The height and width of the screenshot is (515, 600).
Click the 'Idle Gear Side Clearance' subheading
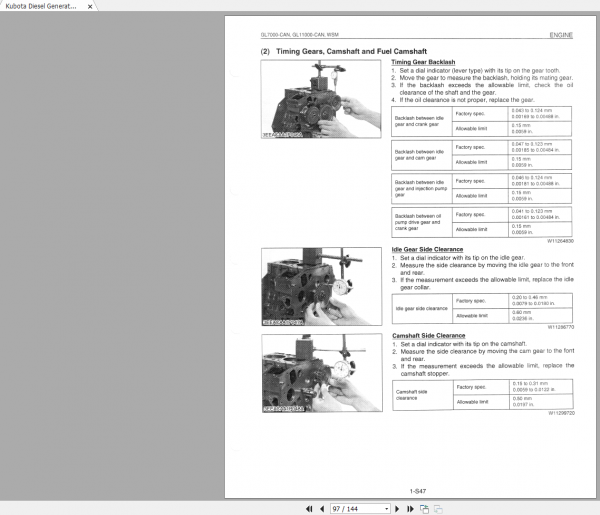[427, 249]
